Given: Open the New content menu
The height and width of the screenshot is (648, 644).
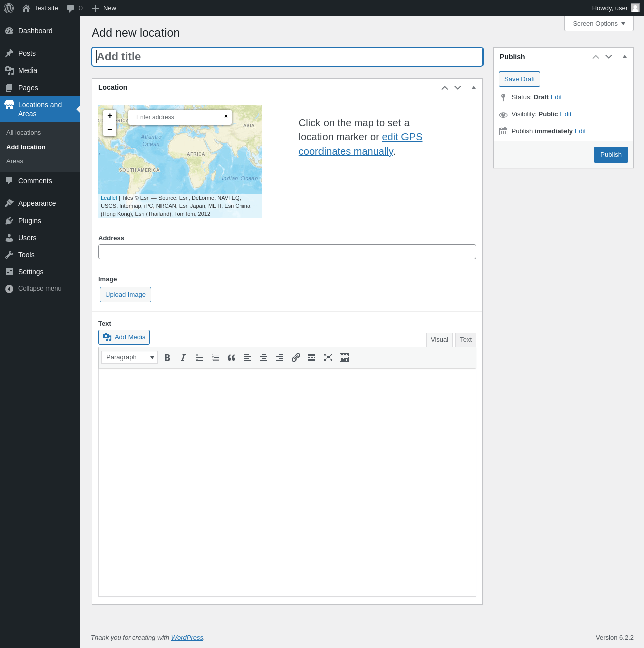Looking at the screenshot, I should click(x=104, y=8).
